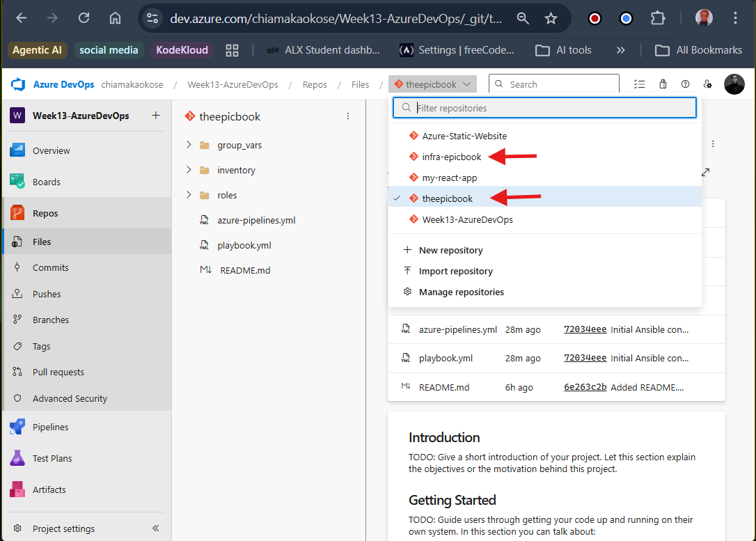This screenshot has width=756, height=541.
Task: Open All Bookmarks folder
Action: 699,50
